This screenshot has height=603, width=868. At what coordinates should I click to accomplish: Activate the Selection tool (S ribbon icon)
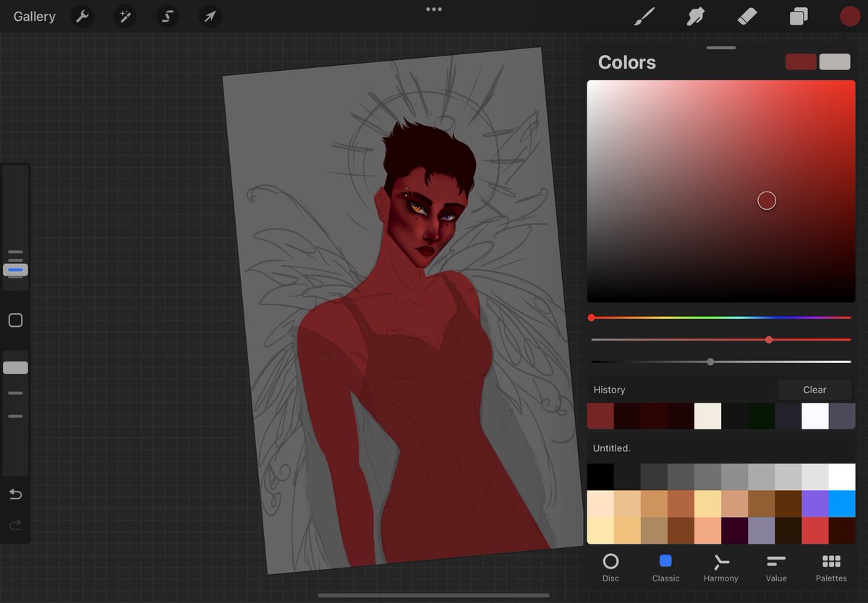pos(167,17)
